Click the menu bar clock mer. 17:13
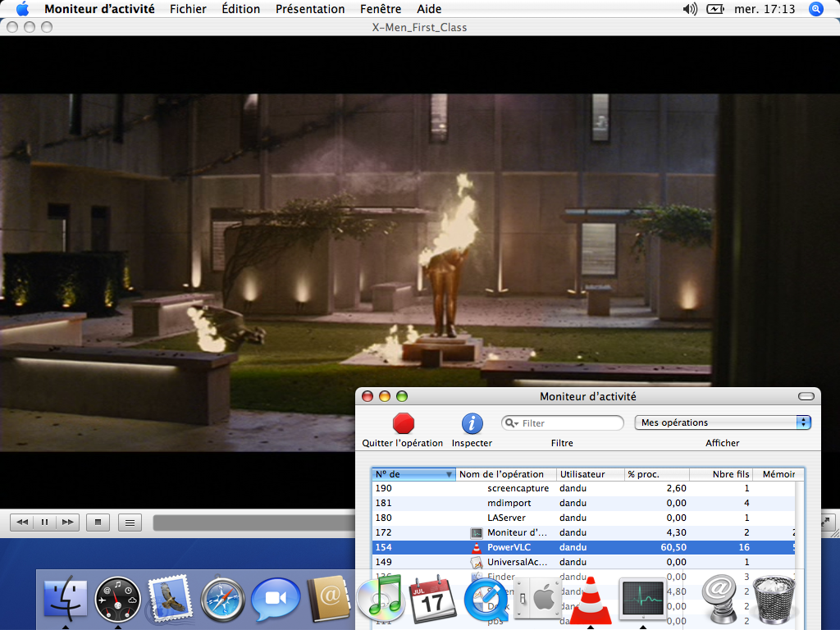The height and width of the screenshot is (630, 840). tap(765, 8)
